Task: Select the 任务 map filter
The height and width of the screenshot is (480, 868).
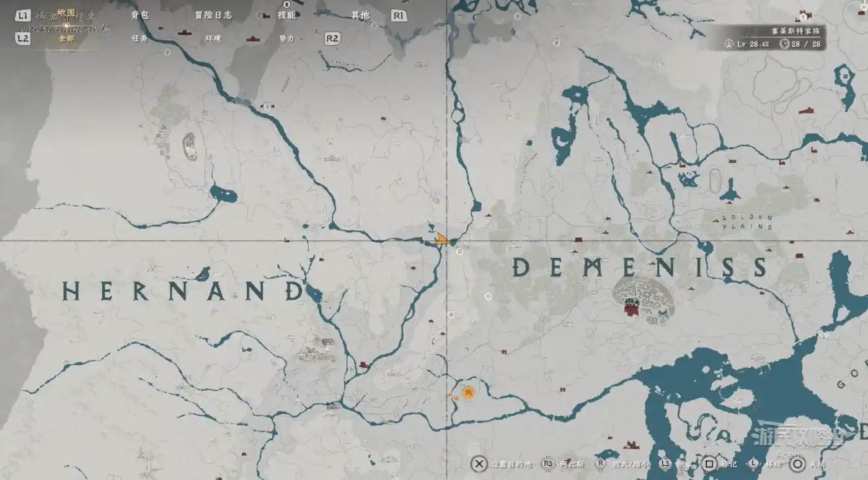Action: tap(140, 38)
